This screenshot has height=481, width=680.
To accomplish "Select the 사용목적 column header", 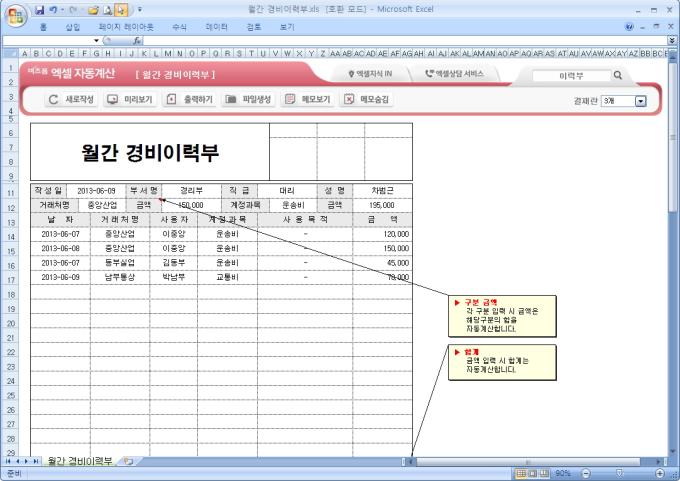I will (305, 219).
